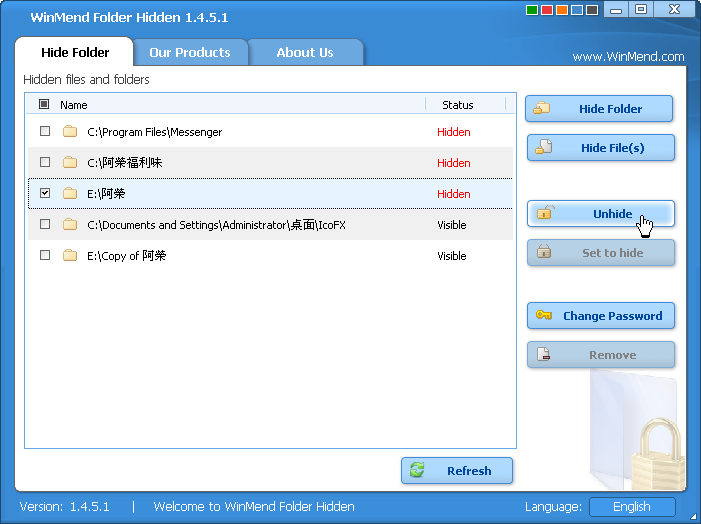The image size is (701, 524).
Task: Open the Our Products tab
Action: (190, 52)
